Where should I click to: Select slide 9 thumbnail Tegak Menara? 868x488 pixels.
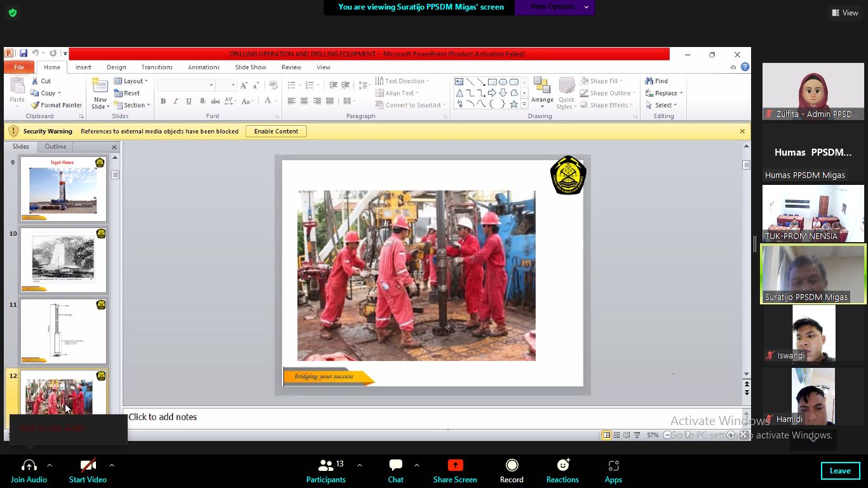pyautogui.click(x=64, y=189)
